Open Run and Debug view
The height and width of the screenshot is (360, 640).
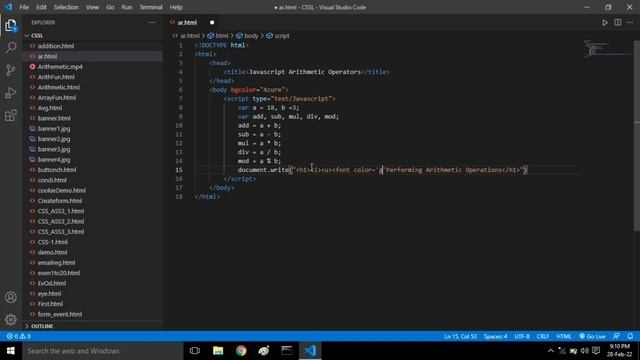11,93
